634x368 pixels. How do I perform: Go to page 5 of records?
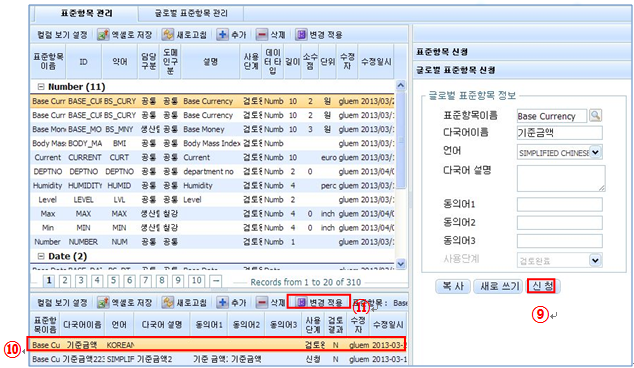pos(114,280)
